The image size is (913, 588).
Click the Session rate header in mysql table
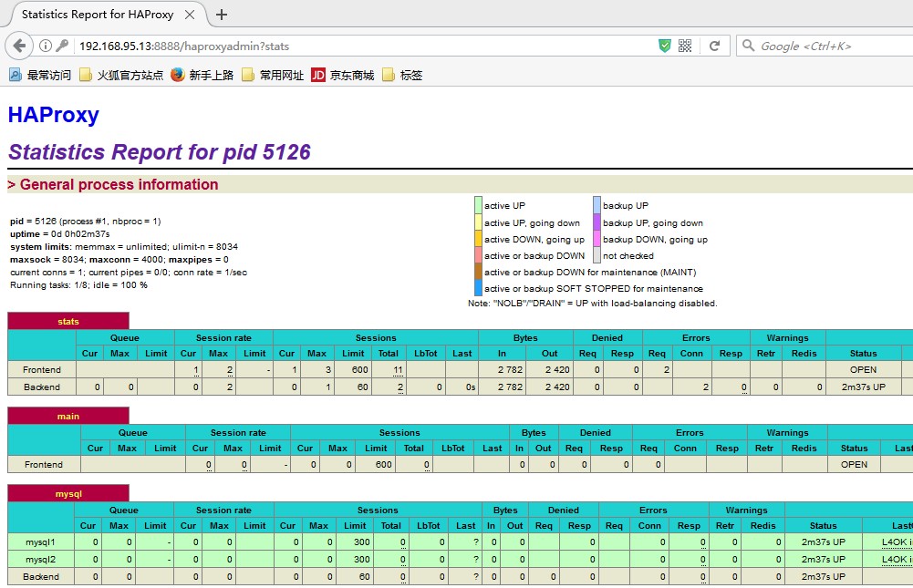coord(223,510)
